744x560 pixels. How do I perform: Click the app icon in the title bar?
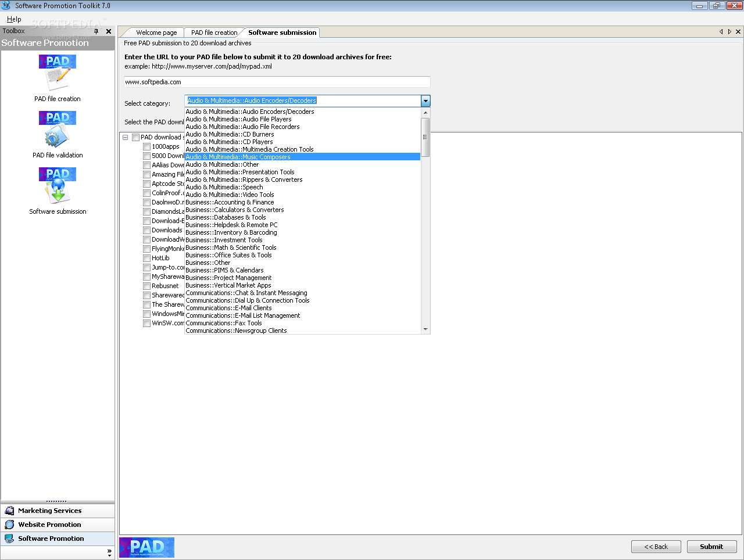(x=6, y=5)
